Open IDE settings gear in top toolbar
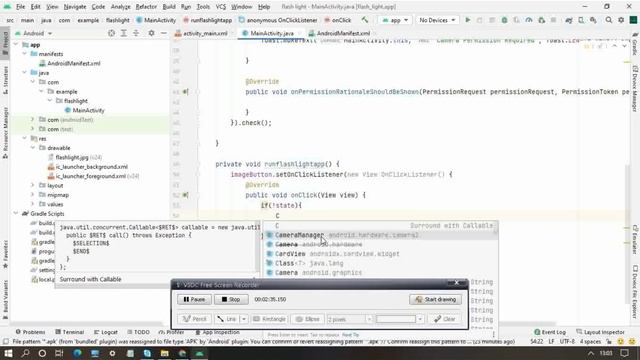This screenshot has height=360, width=640. coord(621,20)
